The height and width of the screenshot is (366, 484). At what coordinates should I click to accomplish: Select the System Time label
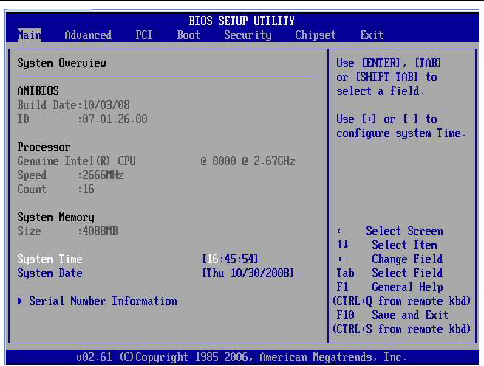tap(50, 259)
